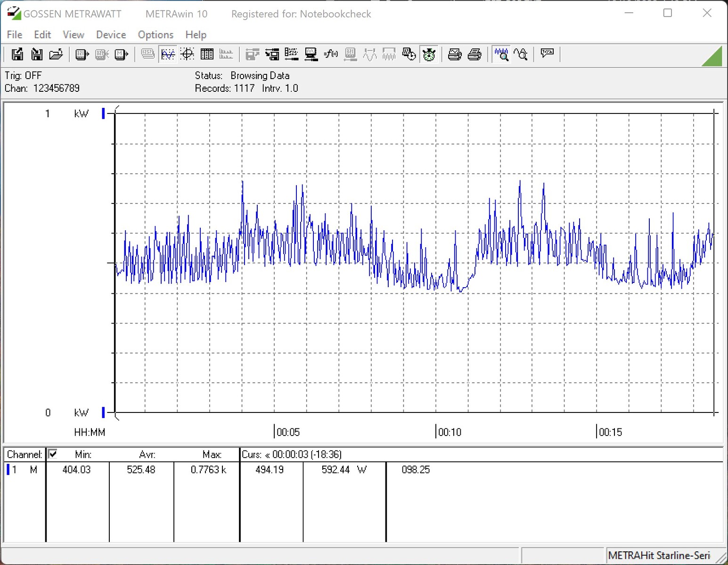Open the File menu

[x=15, y=35]
